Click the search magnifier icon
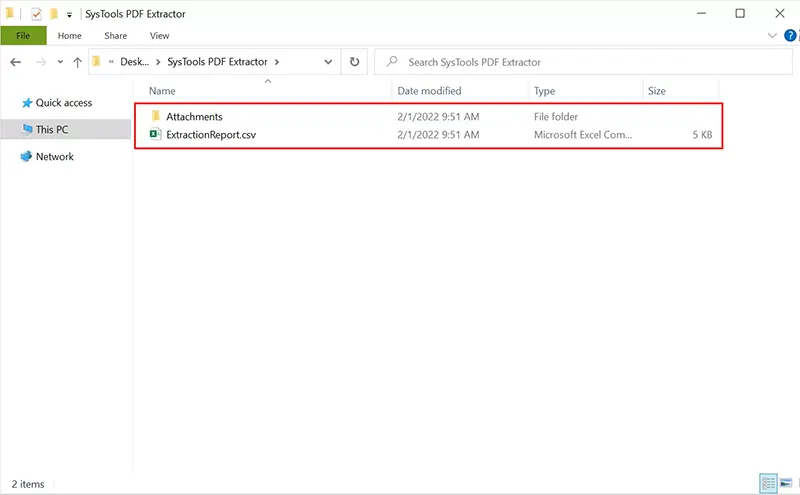This screenshot has height=495, width=800. [x=392, y=62]
